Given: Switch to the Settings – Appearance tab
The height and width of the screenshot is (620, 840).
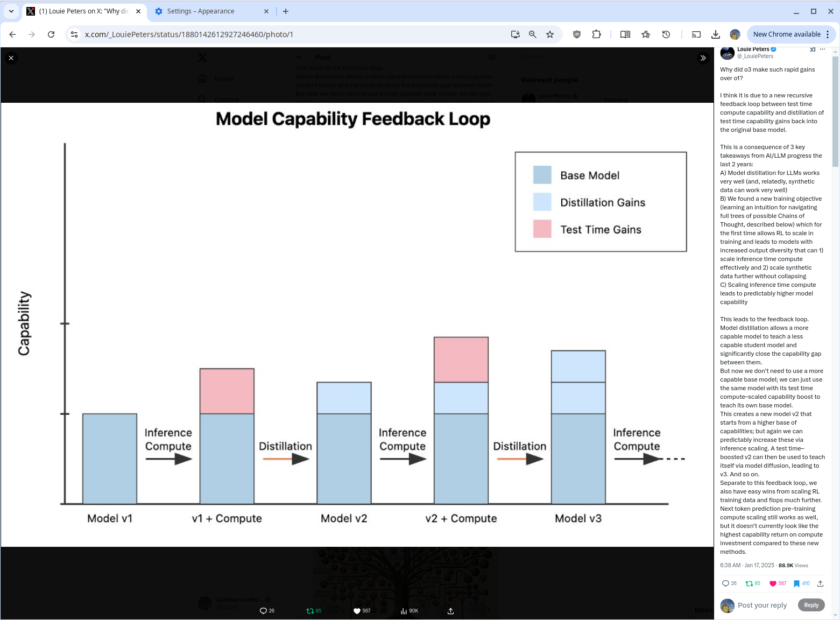Looking at the screenshot, I should [x=200, y=11].
